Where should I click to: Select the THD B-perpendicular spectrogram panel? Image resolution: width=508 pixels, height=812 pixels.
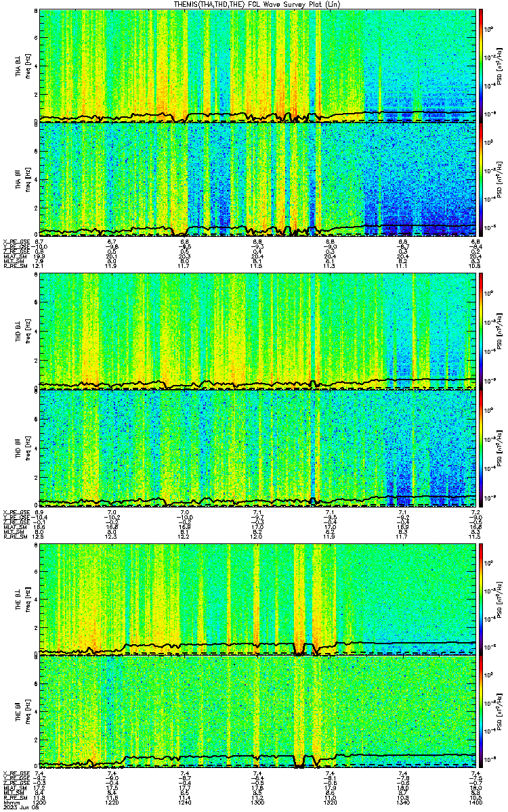pos(257,332)
